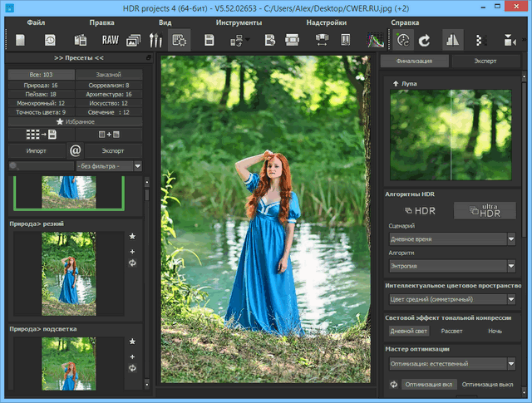Open the brushes selective drawing tool

[155, 41]
